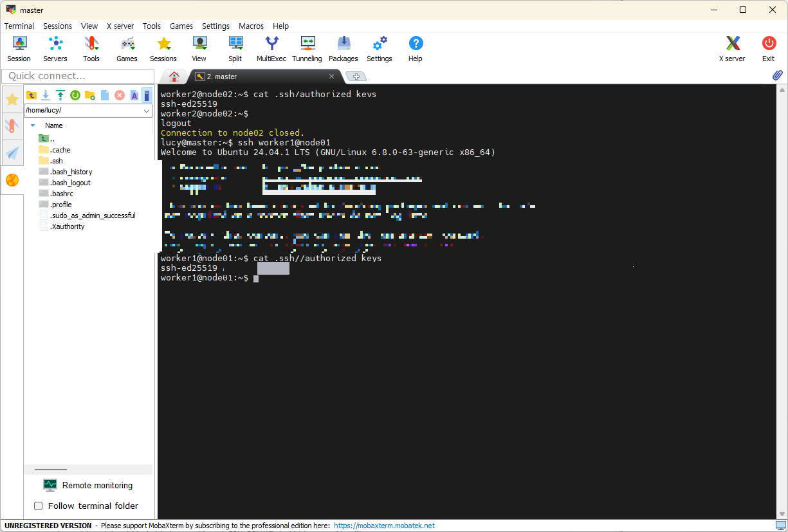This screenshot has height=532, width=788.
Task: Select the sessions star sidebar tab
Action: (x=12, y=98)
